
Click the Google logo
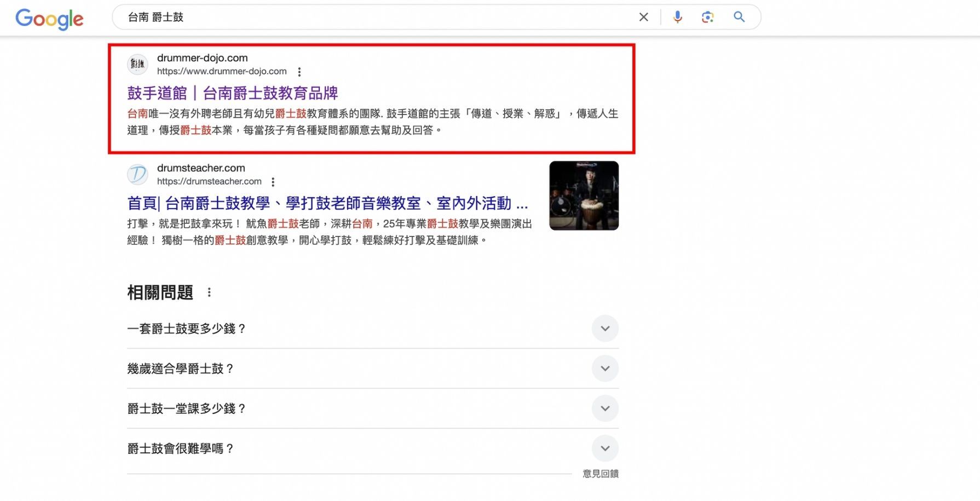click(x=49, y=19)
